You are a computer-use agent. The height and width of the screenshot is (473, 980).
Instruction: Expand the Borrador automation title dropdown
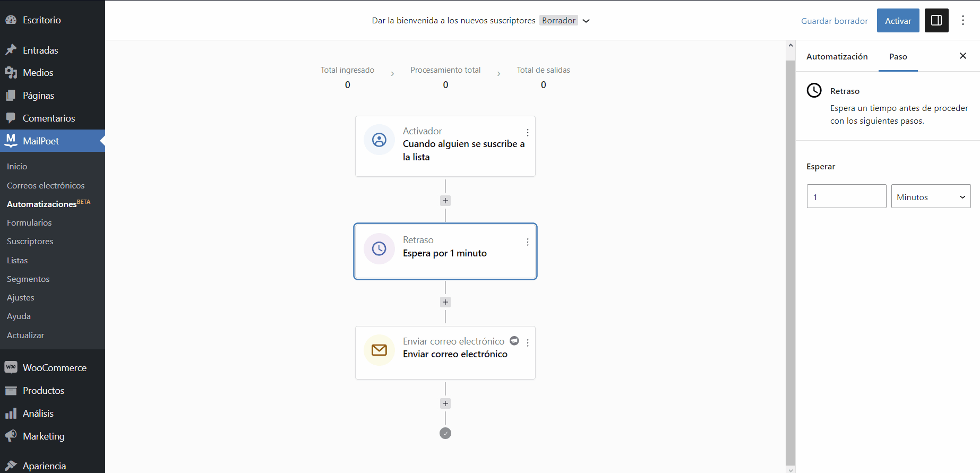point(586,21)
